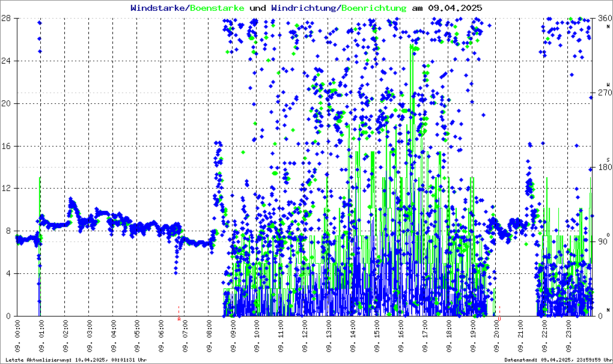Screen dimensions: 613x364
Task: Click time axis label '09. 17:00'
Action: point(424,336)
